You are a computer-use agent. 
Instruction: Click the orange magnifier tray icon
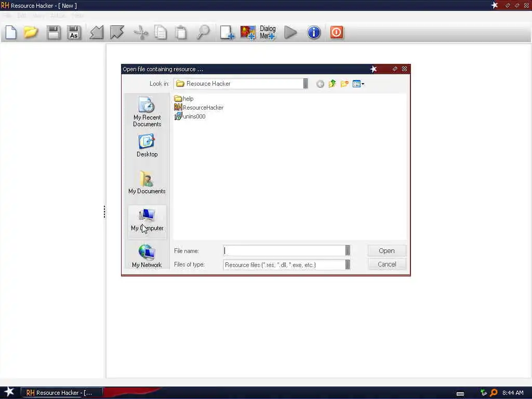pyautogui.click(x=494, y=393)
